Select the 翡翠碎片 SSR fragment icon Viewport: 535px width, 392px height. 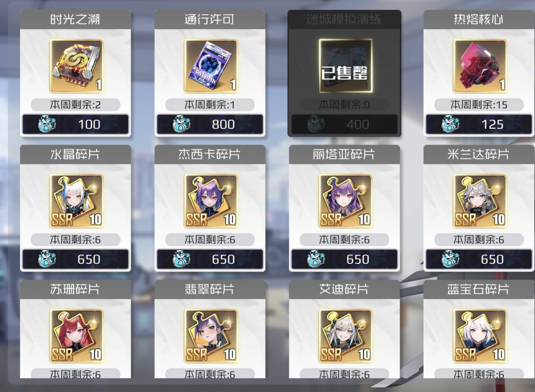(211, 336)
